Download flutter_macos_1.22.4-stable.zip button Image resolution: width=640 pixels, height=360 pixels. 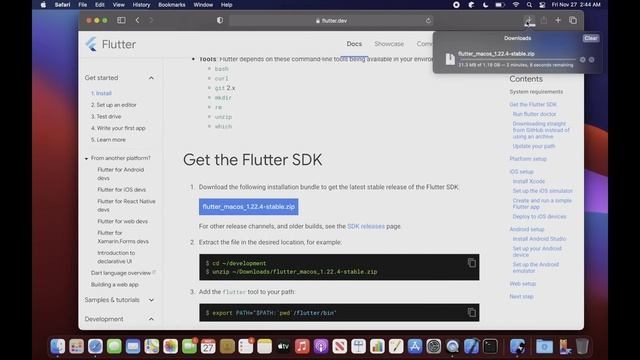(x=249, y=207)
